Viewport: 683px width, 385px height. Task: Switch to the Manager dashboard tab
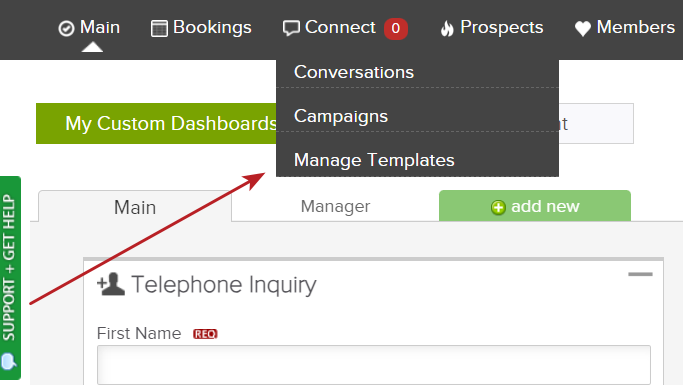(335, 206)
